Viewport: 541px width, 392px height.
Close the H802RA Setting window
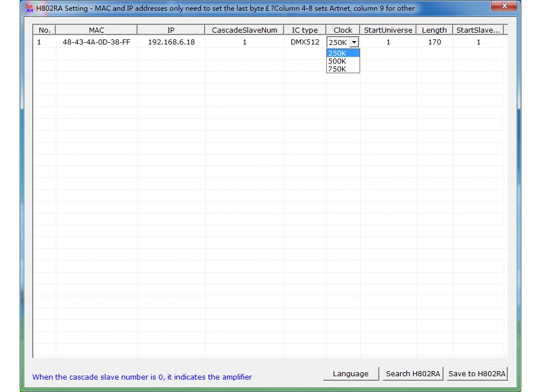click(x=504, y=6)
